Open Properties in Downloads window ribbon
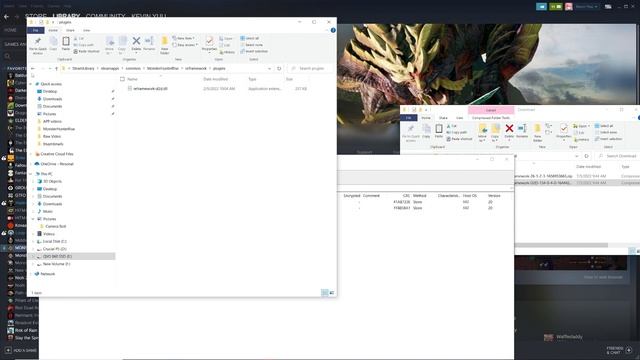The height and width of the screenshot is (360, 640). (564, 131)
